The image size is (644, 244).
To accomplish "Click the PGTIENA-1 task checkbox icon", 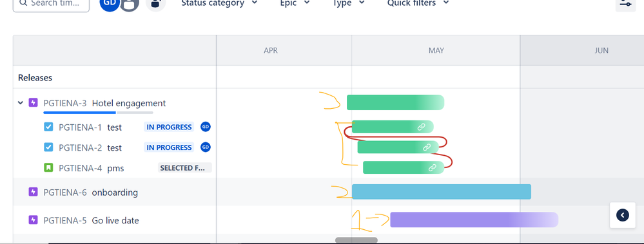I will click(x=48, y=127).
